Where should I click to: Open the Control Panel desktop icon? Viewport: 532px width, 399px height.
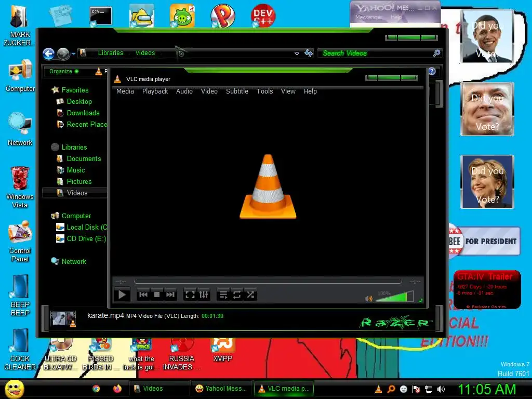coord(20,242)
